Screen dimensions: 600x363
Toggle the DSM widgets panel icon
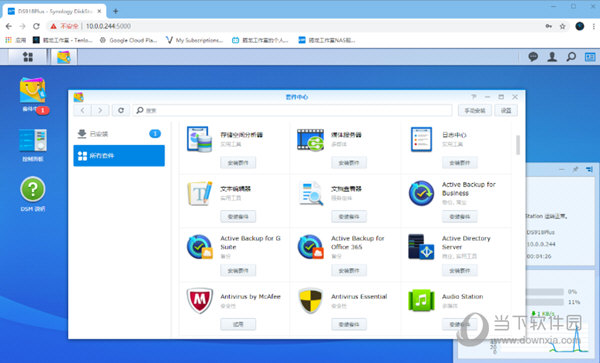coord(590,57)
